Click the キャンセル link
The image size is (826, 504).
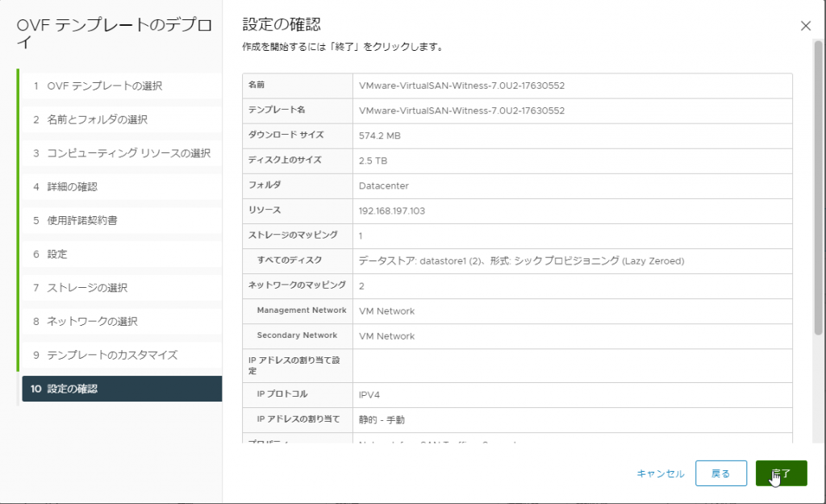[x=661, y=473]
